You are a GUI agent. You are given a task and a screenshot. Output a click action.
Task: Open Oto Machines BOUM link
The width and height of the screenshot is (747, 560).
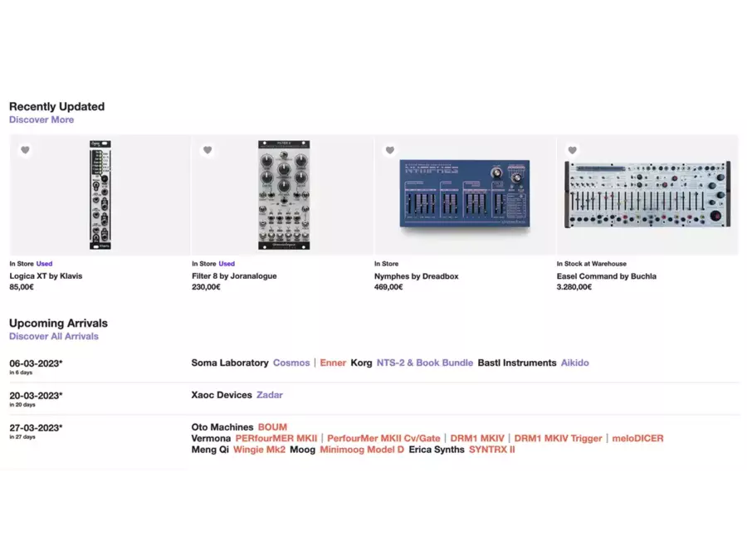tap(272, 427)
